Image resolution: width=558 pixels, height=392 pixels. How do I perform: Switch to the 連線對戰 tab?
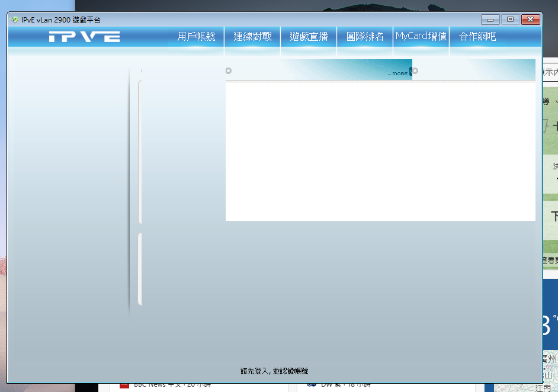(x=252, y=37)
